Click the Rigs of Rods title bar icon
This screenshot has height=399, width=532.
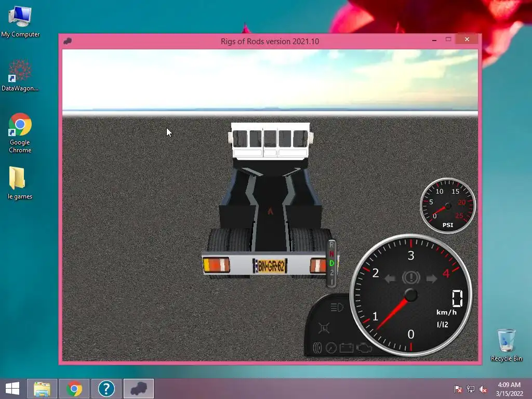tap(68, 41)
